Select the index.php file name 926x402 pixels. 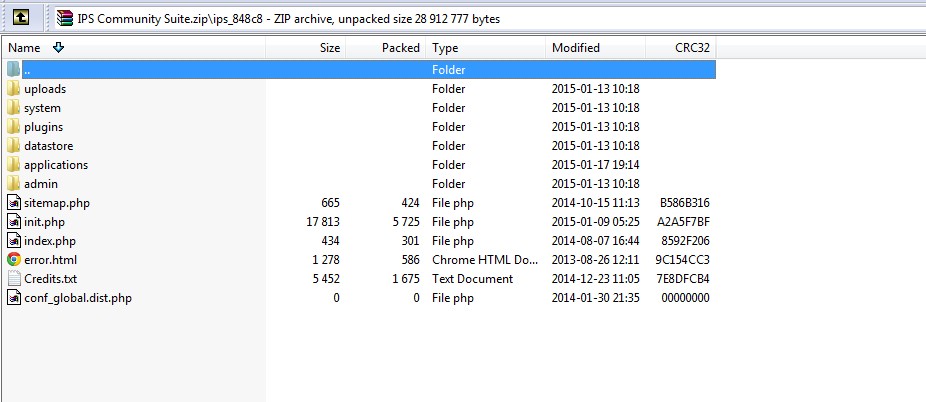coord(50,241)
